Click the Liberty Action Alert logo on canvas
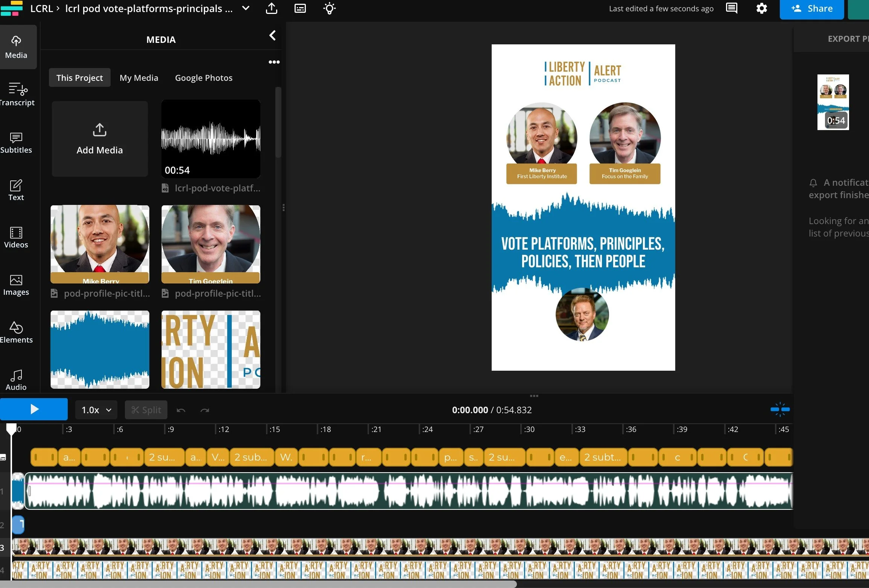 tap(583, 73)
